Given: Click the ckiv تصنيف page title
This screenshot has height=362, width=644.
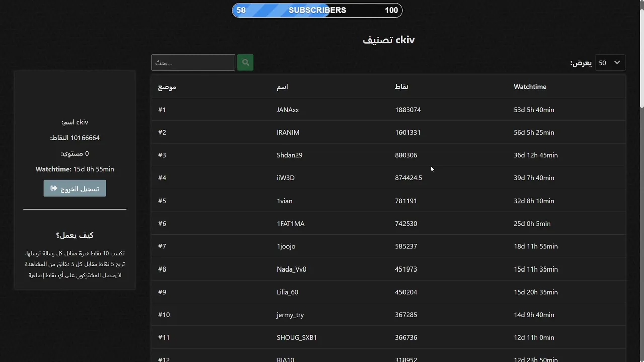Looking at the screenshot, I should (x=388, y=40).
